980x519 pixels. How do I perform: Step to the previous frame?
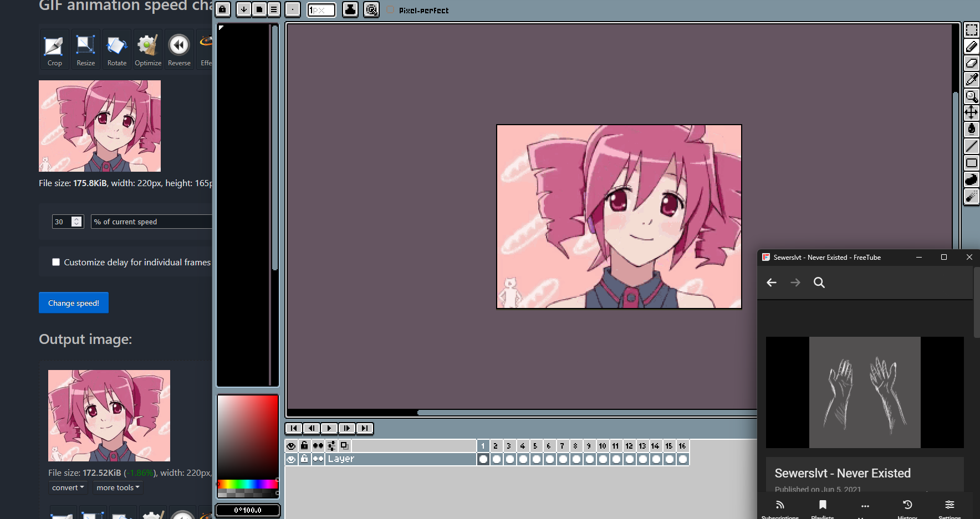[312, 428]
